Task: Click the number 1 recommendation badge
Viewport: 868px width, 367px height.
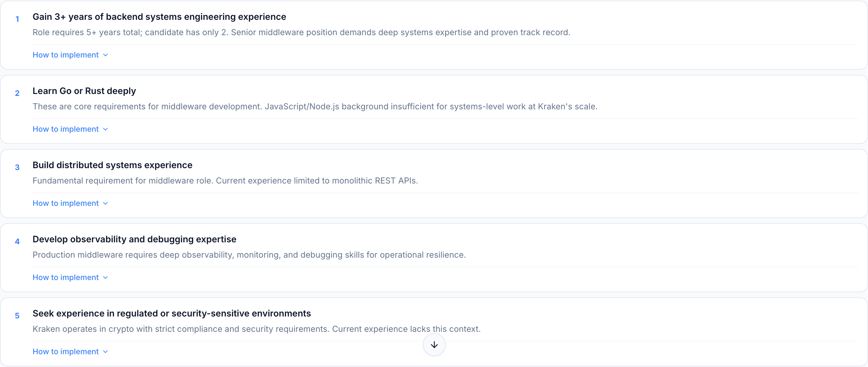Action: click(x=17, y=19)
